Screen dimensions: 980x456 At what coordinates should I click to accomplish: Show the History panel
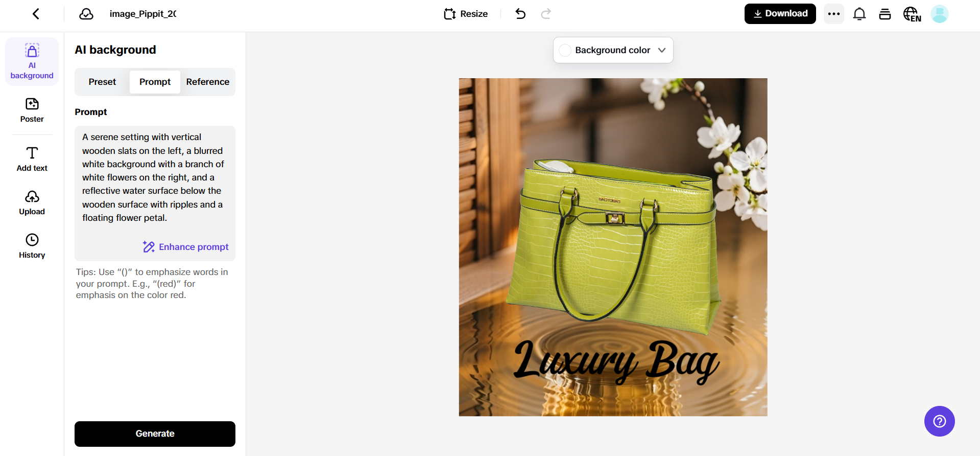[x=32, y=246]
